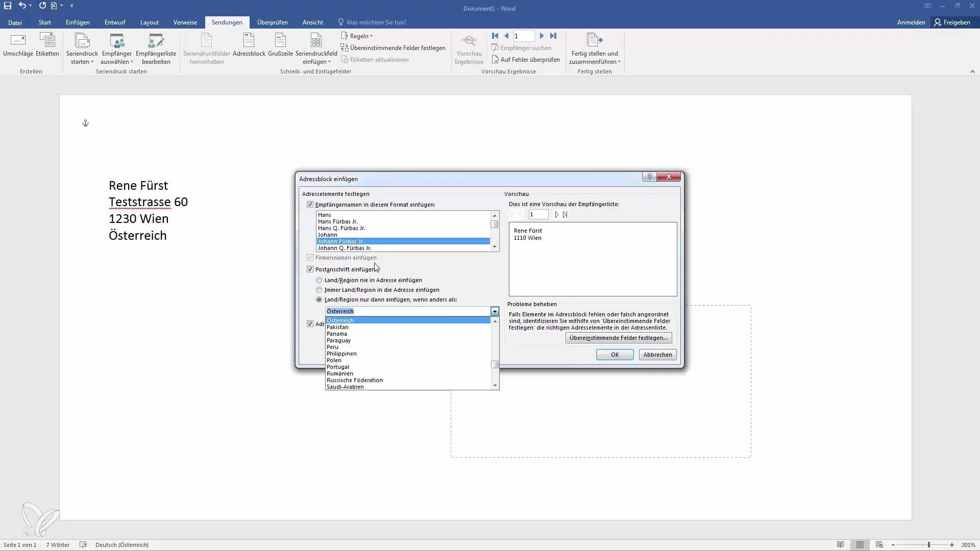This screenshot has height=551, width=980.
Task: Open Seriendruck starten dropdown
Action: 82,49
